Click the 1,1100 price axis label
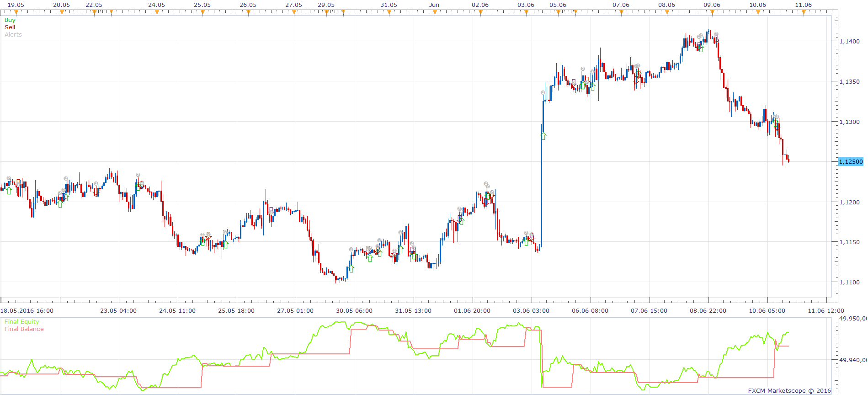The image size is (868, 395). coord(849,282)
